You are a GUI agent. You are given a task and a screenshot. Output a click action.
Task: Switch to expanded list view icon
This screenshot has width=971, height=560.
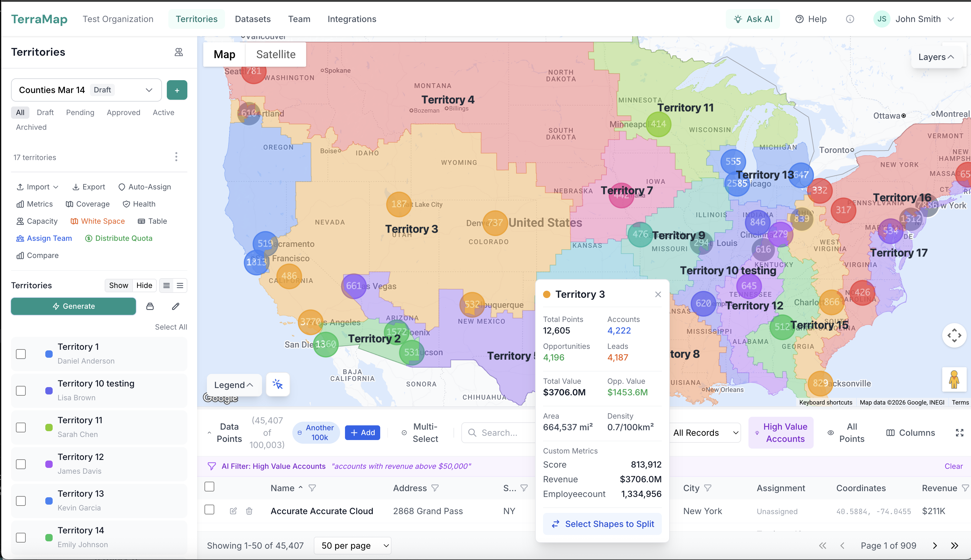click(x=180, y=286)
